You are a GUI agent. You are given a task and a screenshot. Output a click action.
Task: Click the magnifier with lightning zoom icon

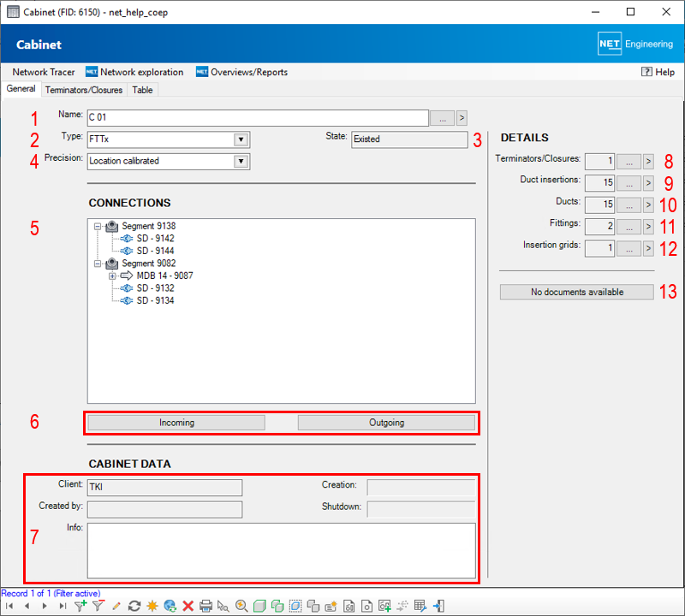[x=241, y=606]
